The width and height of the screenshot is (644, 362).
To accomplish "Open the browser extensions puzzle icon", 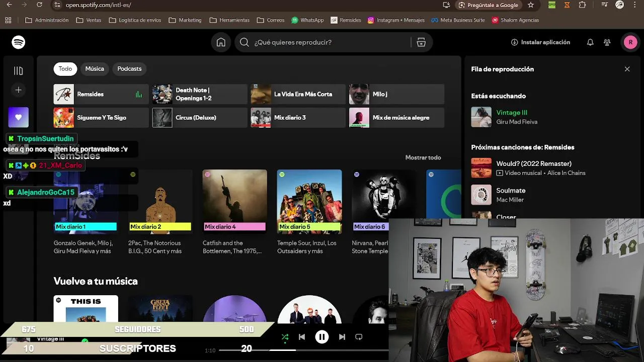I will (x=582, y=5).
